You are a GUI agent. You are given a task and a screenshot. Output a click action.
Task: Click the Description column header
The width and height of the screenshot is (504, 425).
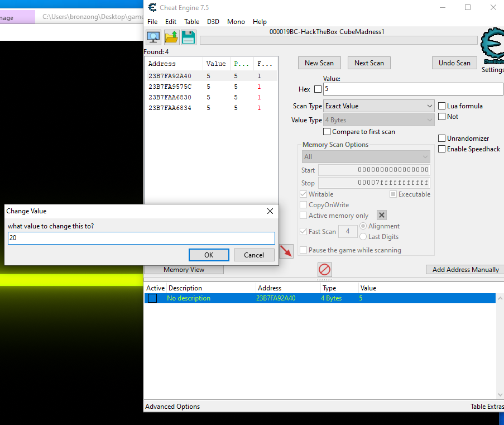[211, 288]
